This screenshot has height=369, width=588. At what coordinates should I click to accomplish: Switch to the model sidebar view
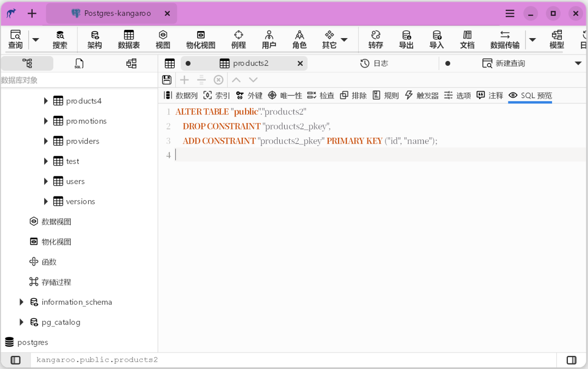(x=131, y=63)
